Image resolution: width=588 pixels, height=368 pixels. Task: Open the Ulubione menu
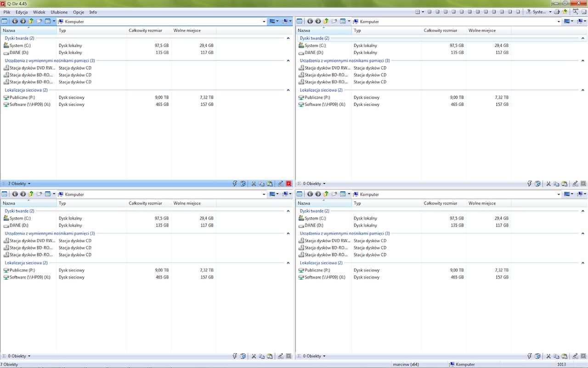[x=59, y=12]
